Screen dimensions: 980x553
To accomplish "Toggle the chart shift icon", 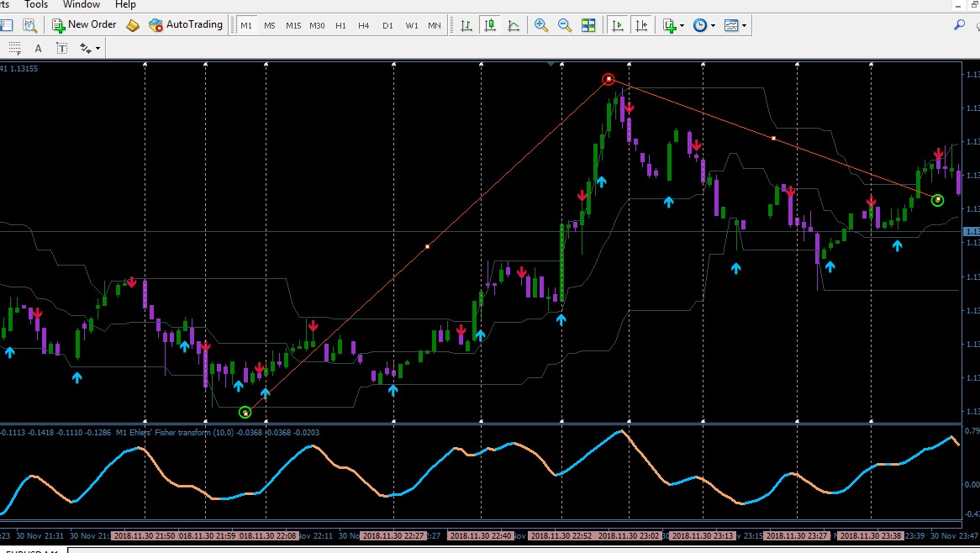I will 641,25.
